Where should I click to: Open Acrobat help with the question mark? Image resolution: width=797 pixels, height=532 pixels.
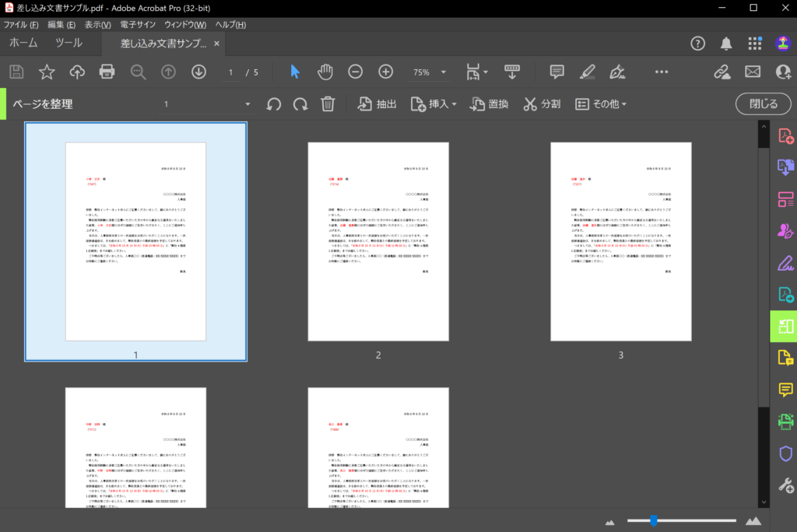click(697, 44)
